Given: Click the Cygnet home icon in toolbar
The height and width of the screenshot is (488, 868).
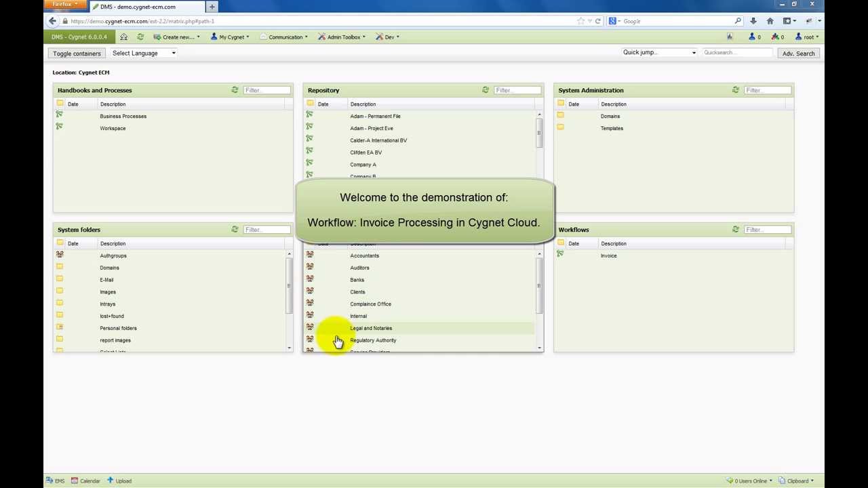Looking at the screenshot, I should [x=123, y=37].
